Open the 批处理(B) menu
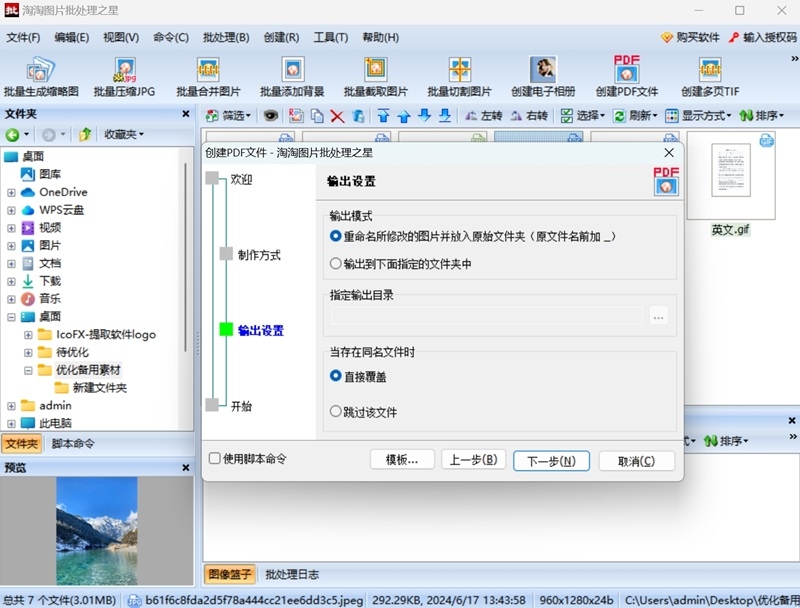The image size is (800, 608). pos(225,37)
